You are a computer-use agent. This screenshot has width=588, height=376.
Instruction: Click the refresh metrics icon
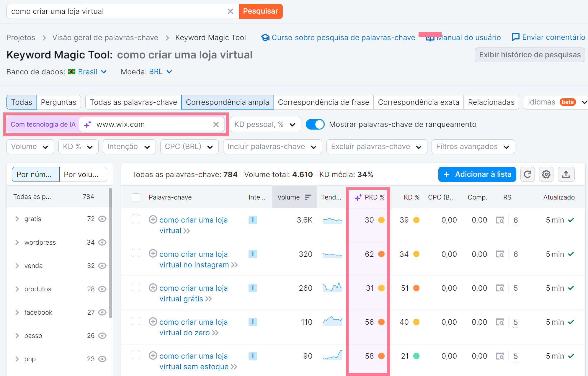pos(527,174)
